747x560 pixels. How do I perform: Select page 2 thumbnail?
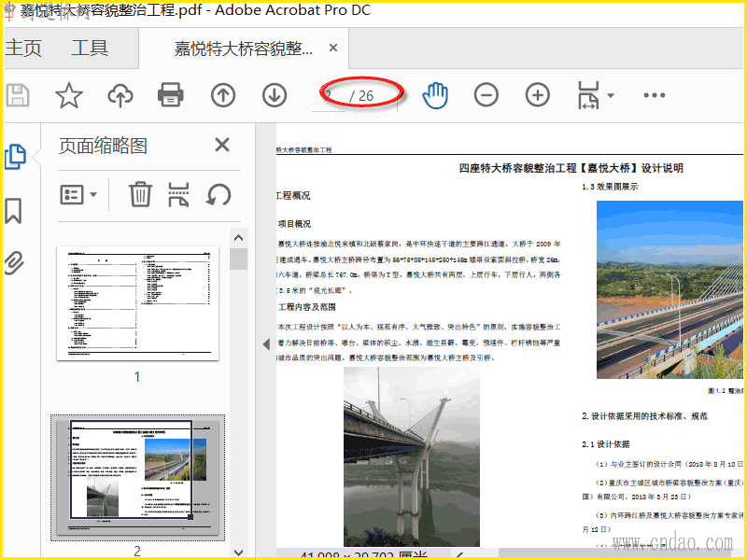(137, 478)
